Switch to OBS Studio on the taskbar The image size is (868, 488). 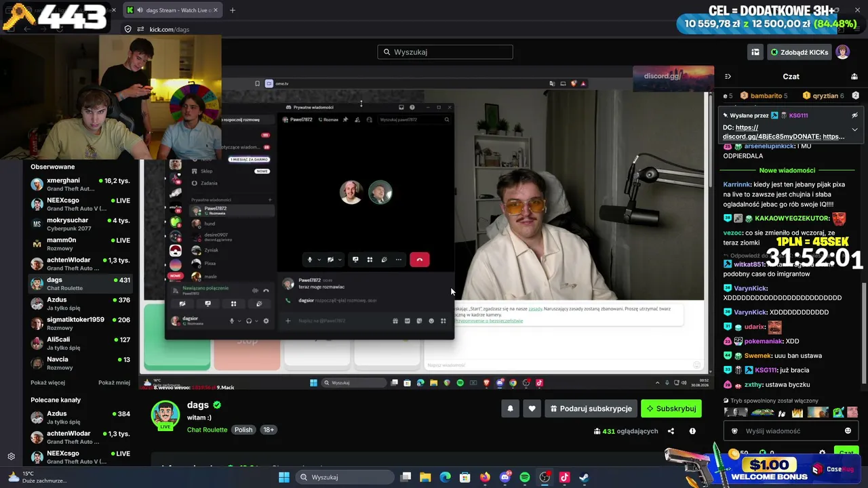point(545,477)
